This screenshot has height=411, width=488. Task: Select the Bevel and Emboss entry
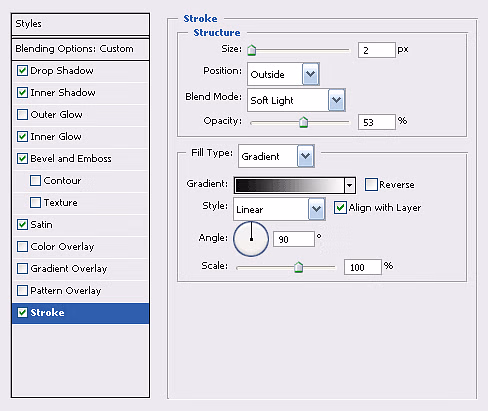tap(71, 159)
